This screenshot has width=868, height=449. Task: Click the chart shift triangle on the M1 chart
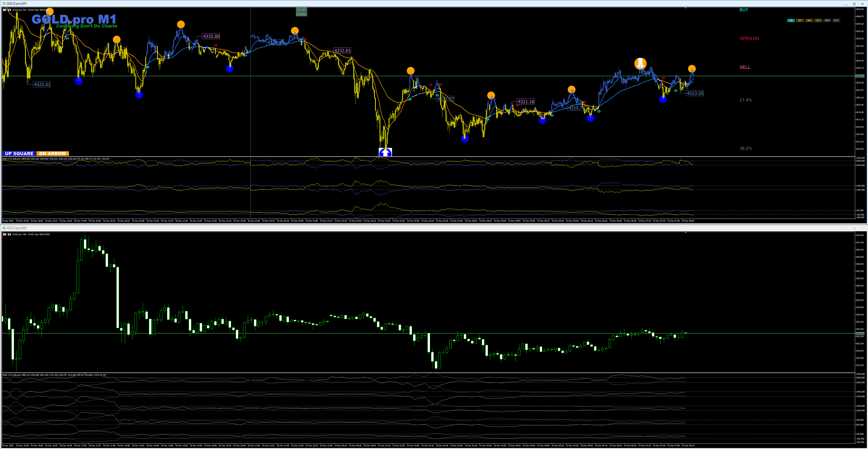[685, 8]
